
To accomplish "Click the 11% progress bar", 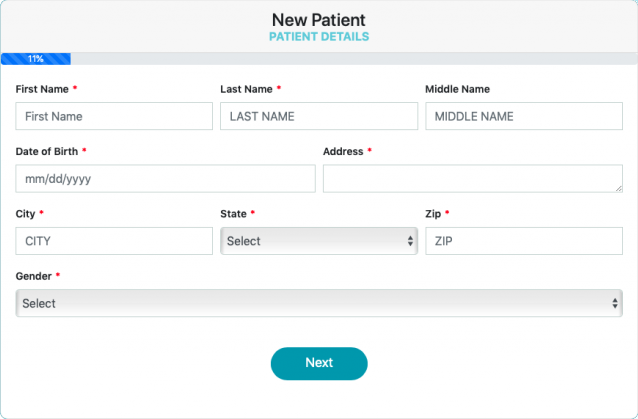I will pyautogui.click(x=36, y=59).
